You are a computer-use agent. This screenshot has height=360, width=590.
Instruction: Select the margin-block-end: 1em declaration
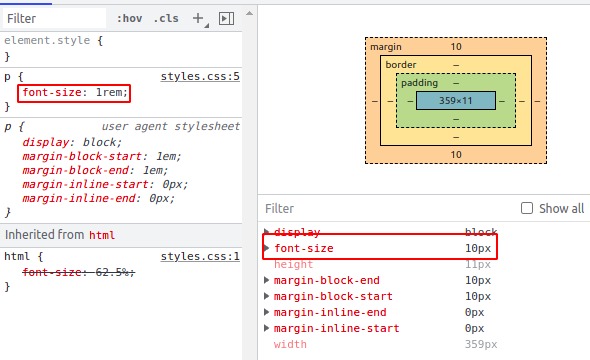point(95,170)
